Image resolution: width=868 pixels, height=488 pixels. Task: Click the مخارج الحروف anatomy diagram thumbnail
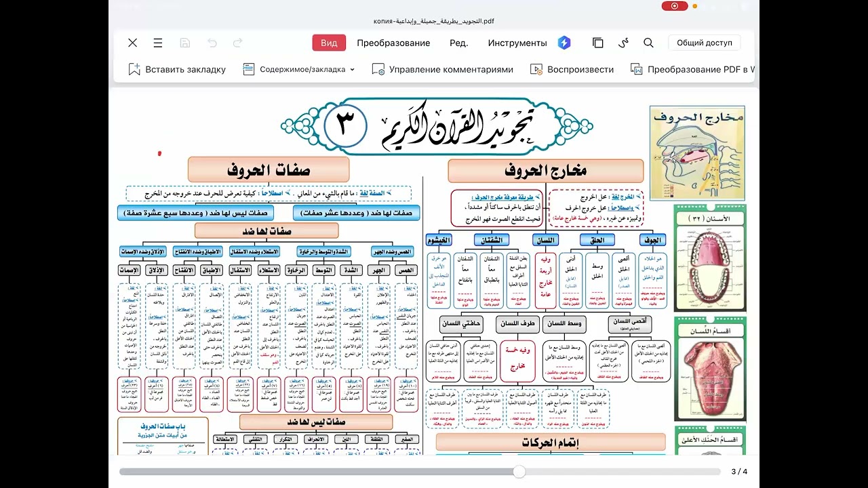[697, 152]
